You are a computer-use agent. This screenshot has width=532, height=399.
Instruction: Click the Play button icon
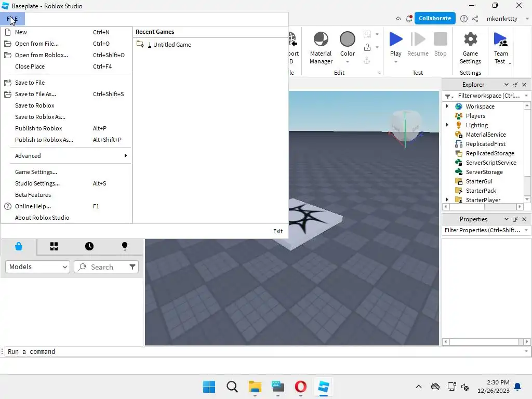(x=395, y=39)
